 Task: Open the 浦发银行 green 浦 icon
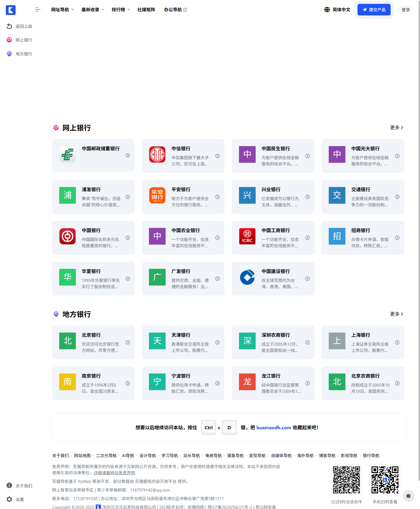(x=68, y=196)
